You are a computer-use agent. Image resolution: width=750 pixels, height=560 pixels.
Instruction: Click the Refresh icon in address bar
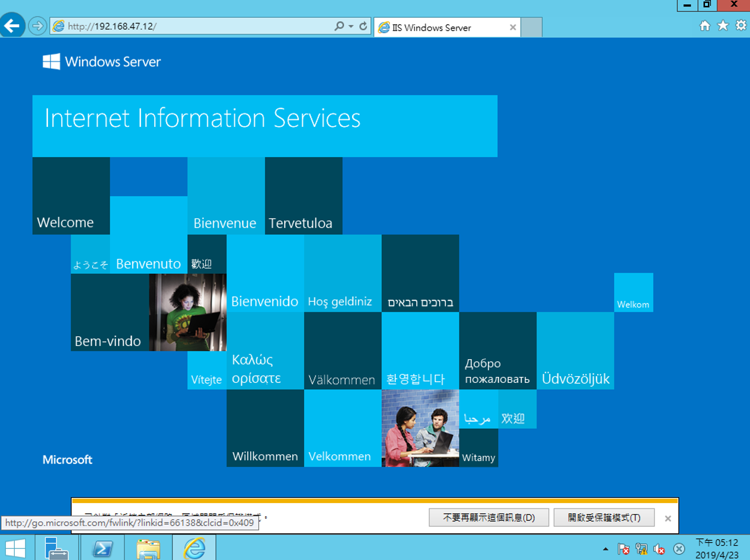pyautogui.click(x=363, y=26)
